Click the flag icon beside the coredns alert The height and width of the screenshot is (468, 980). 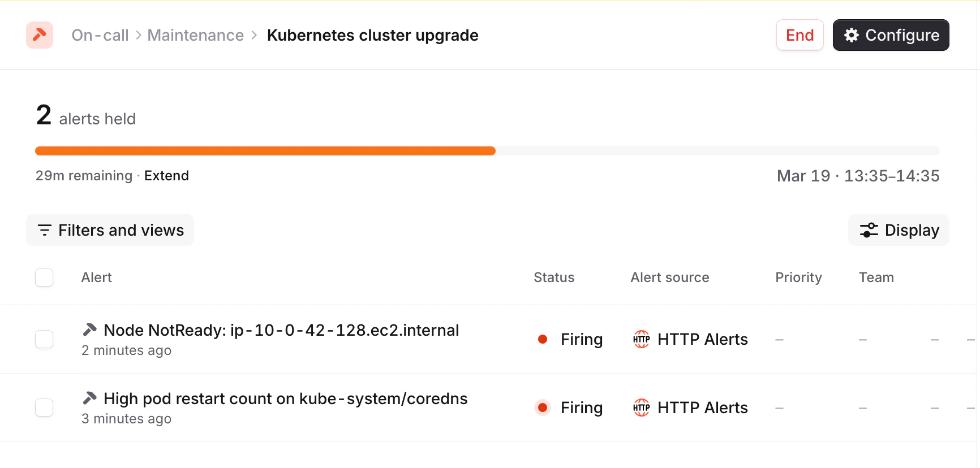click(90, 397)
